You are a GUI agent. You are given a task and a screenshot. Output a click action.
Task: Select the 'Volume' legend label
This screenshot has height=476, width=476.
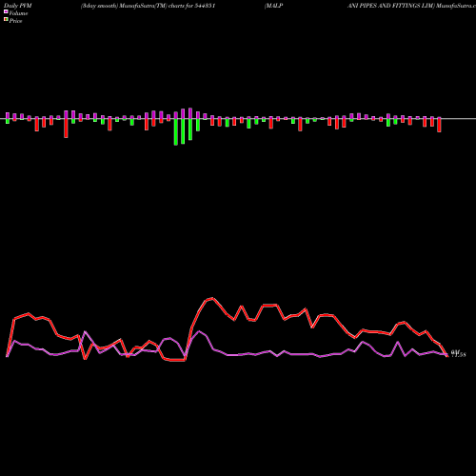[x=18, y=13]
